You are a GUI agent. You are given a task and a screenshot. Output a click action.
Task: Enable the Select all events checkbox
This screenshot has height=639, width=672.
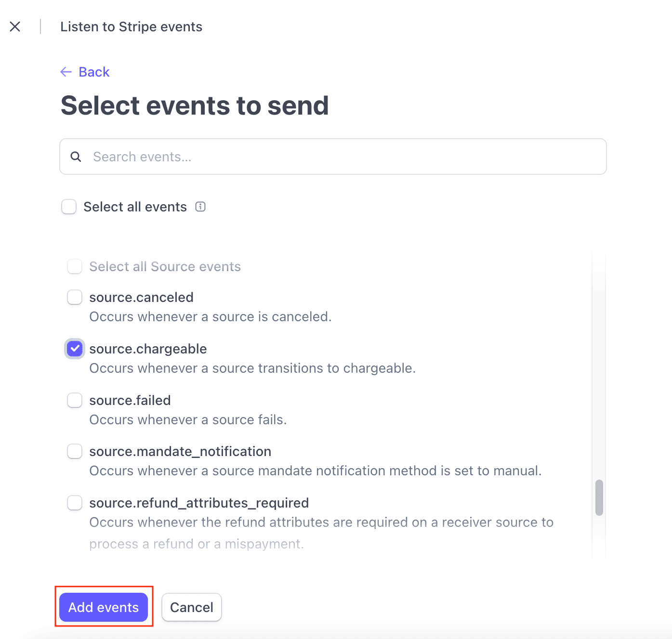[x=69, y=207]
